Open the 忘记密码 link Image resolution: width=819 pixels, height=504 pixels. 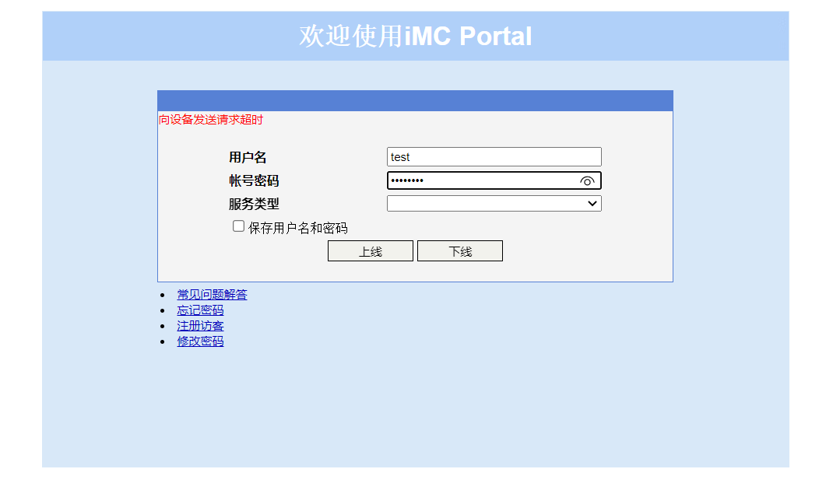200,310
